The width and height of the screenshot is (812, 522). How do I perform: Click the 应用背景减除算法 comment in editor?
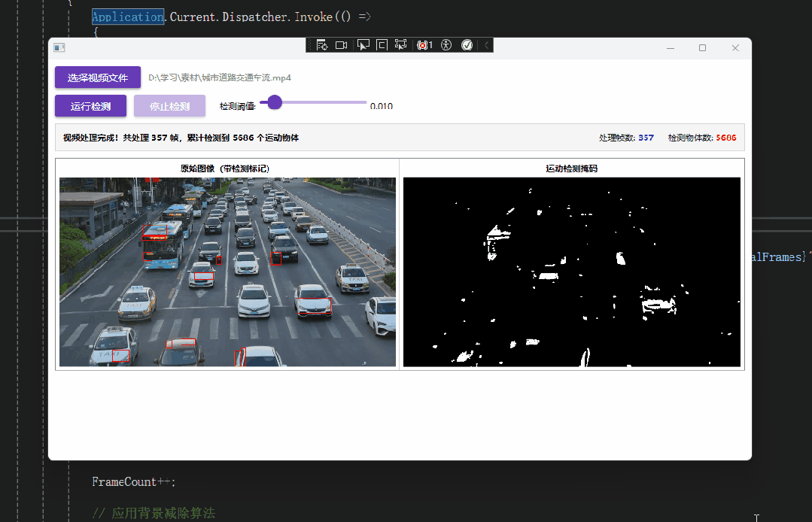(154, 513)
